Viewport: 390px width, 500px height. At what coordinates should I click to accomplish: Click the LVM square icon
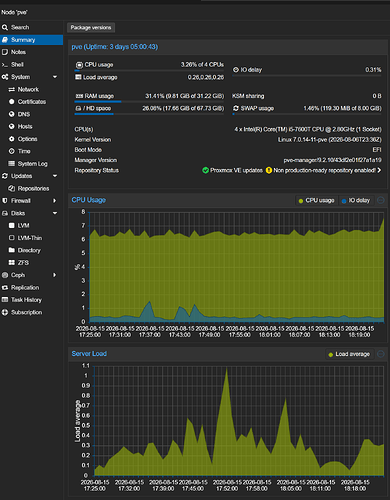pyautogui.click(x=12, y=225)
